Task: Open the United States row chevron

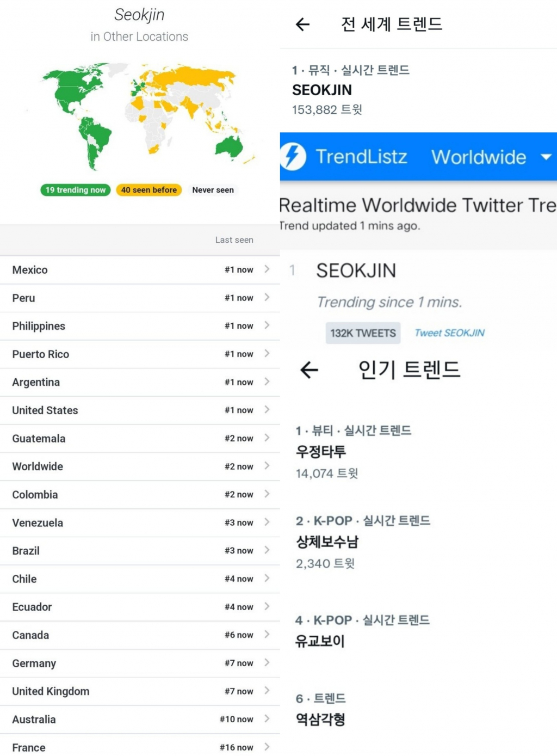Action: (x=267, y=409)
